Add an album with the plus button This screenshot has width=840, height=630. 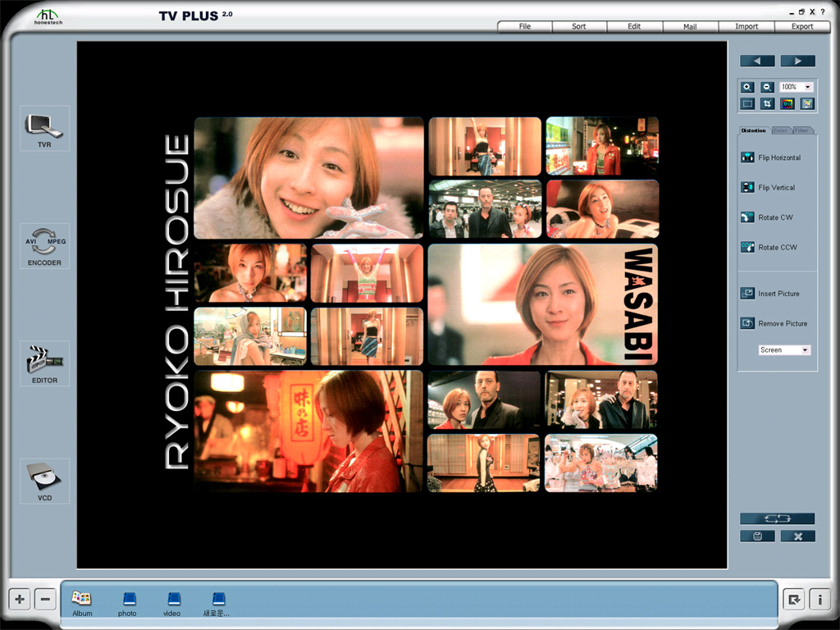pyautogui.click(x=20, y=599)
